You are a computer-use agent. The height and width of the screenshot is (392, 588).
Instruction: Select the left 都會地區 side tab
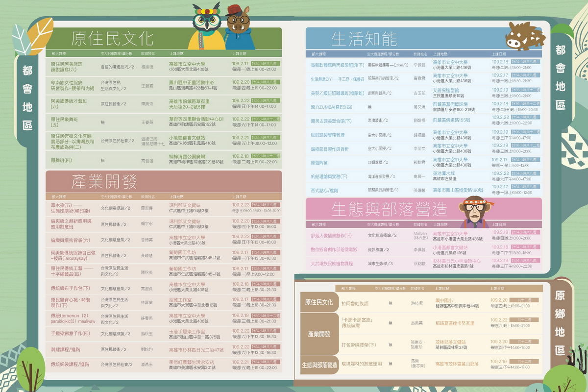click(x=27, y=98)
